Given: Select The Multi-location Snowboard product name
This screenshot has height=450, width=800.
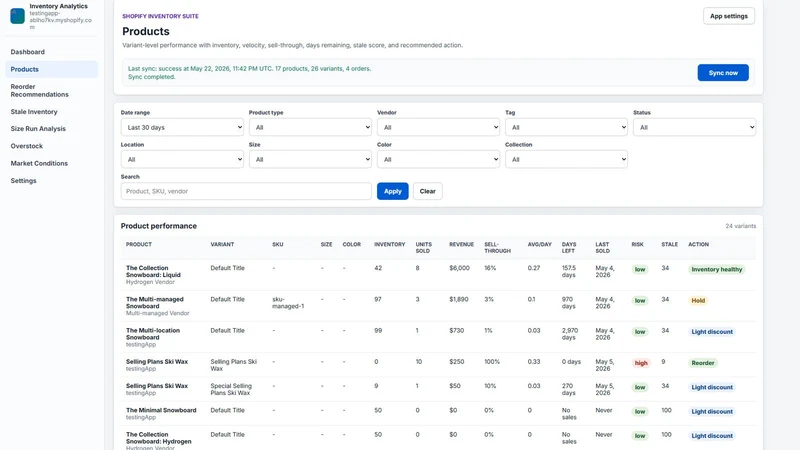Looking at the screenshot, I should (153, 334).
